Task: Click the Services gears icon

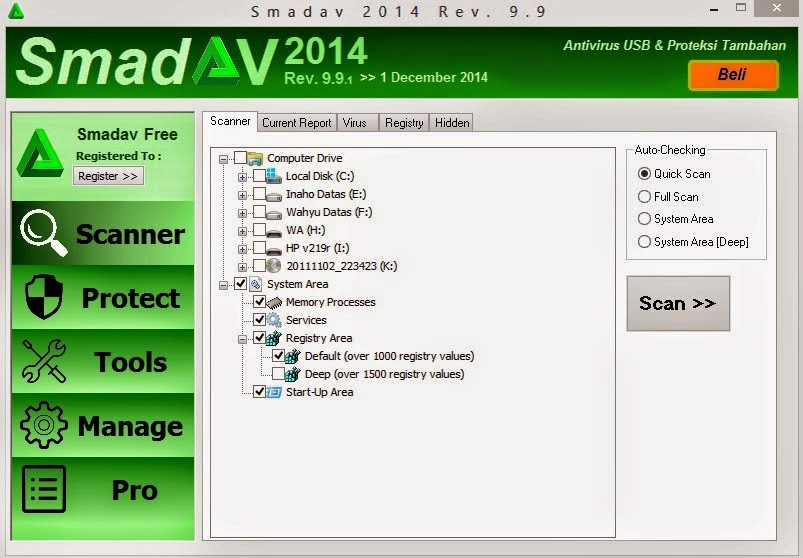Action: [x=274, y=320]
